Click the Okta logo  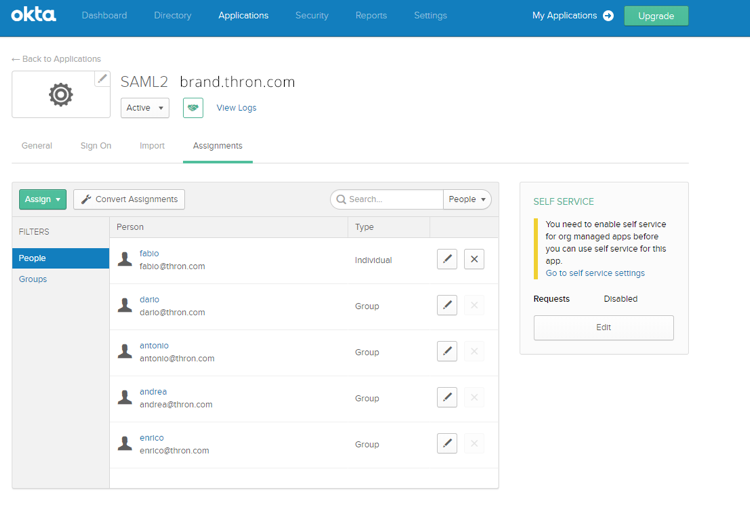33,14
